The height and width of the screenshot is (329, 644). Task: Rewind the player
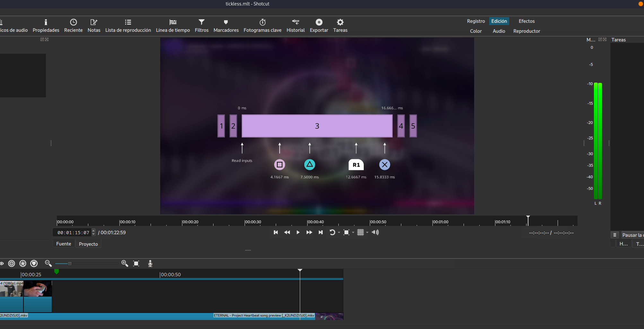point(287,232)
